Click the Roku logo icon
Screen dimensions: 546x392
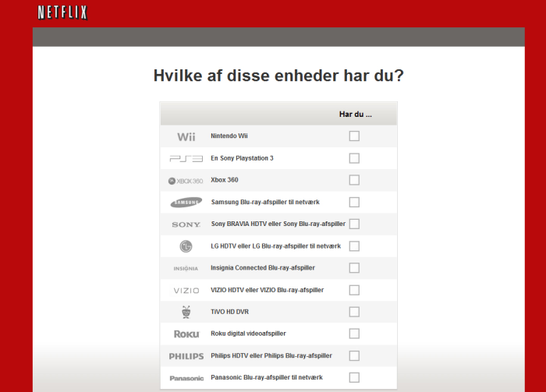(x=186, y=334)
